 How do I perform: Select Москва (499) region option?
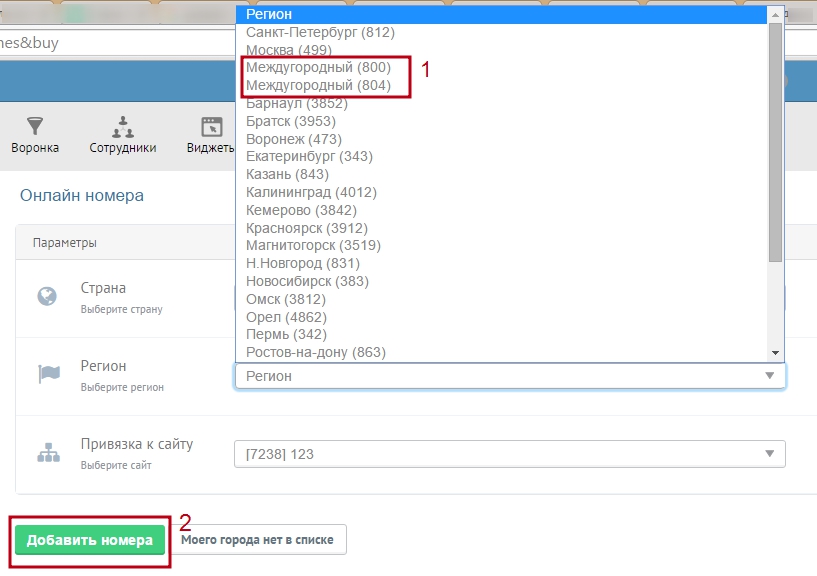(502, 50)
